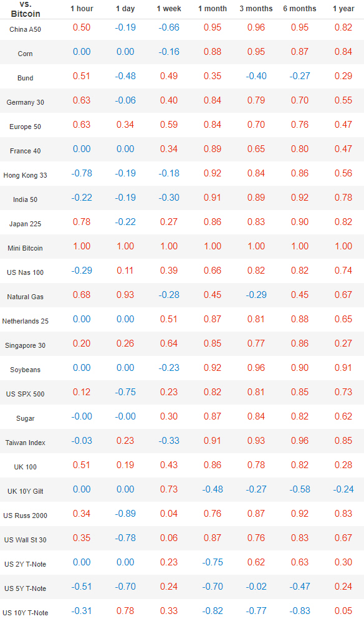Viewport: 364px width, 619px height.
Task: Click the 6 months column header
Action: (300, 8)
